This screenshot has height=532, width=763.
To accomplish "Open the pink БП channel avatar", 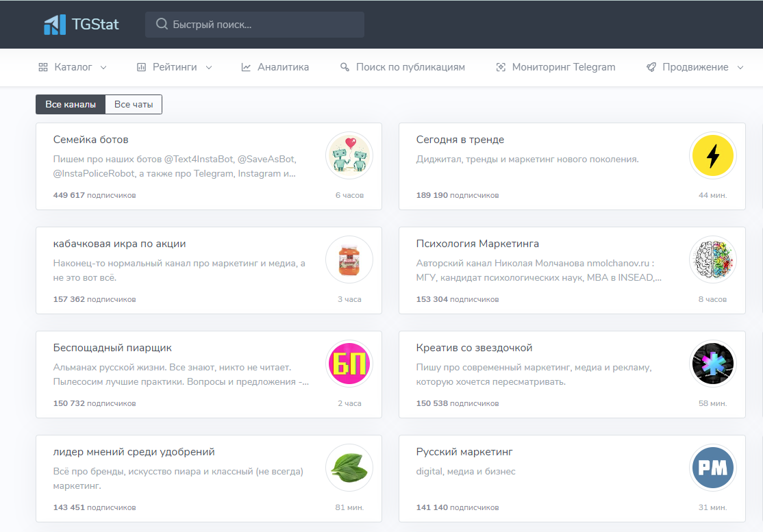I will 349,364.
